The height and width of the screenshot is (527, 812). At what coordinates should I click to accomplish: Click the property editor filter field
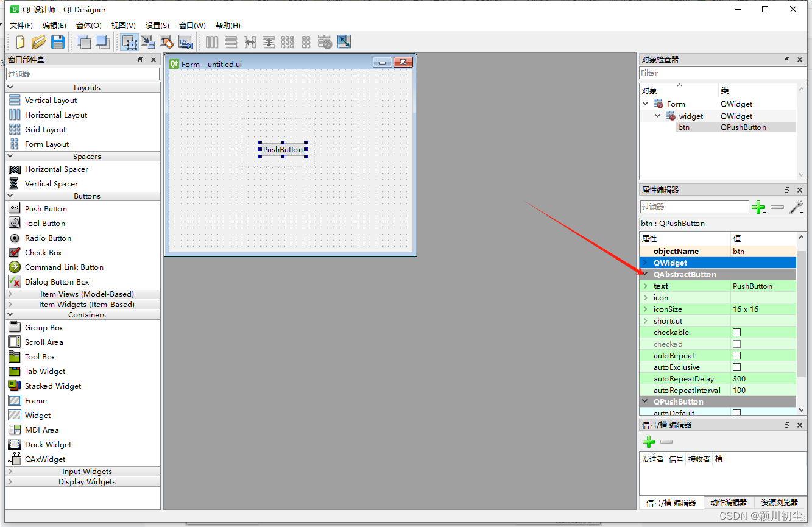pos(694,207)
